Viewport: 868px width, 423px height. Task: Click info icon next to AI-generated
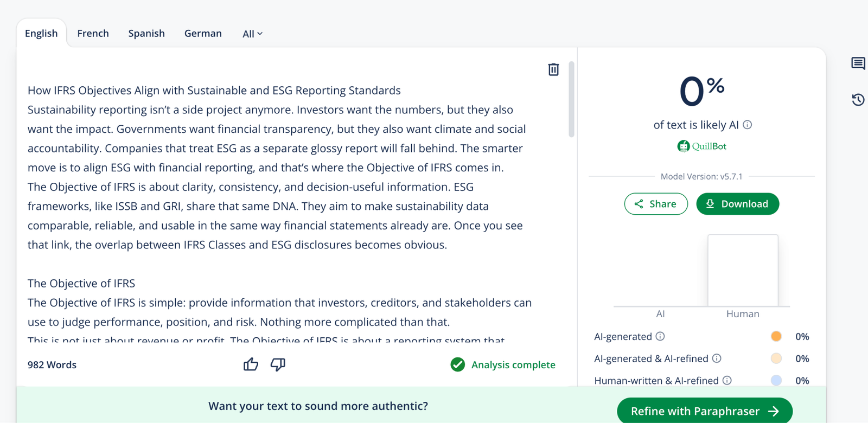coord(660,336)
